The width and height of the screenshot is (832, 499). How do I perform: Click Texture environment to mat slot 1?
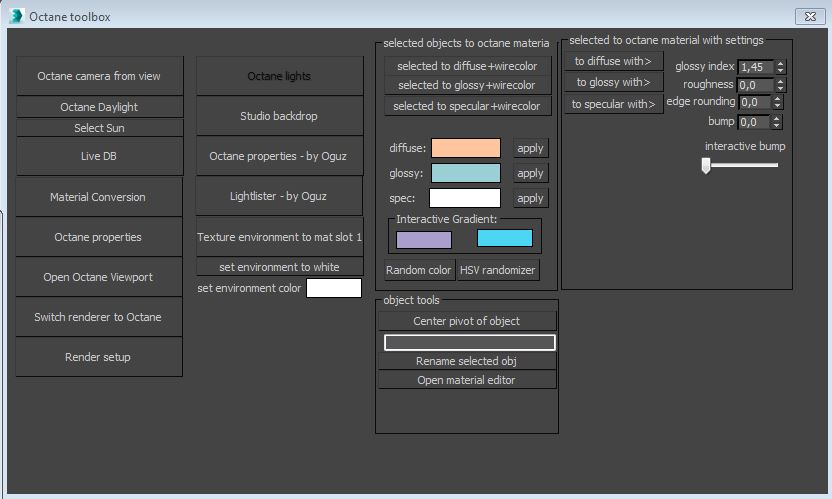click(x=280, y=237)
